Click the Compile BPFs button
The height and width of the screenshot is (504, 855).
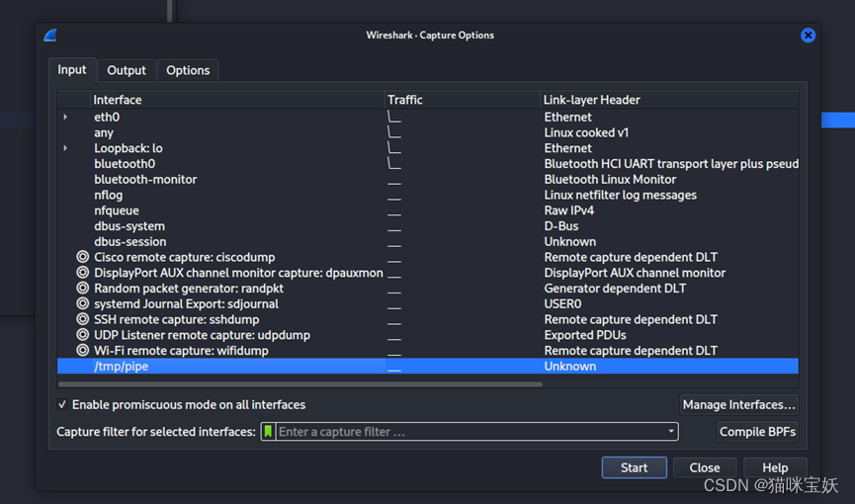coord(757,432)
